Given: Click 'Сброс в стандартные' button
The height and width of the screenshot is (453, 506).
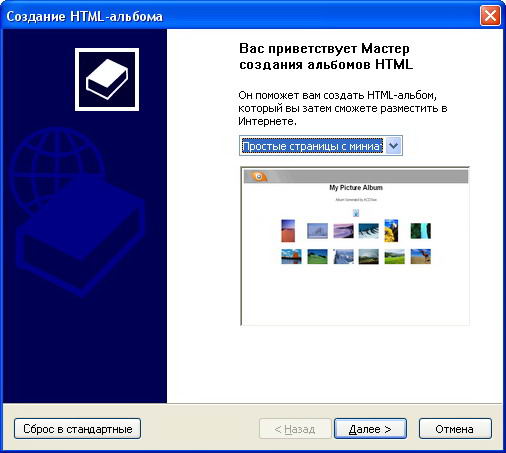Looking at the screenshot, I should (x=77, y=429).
